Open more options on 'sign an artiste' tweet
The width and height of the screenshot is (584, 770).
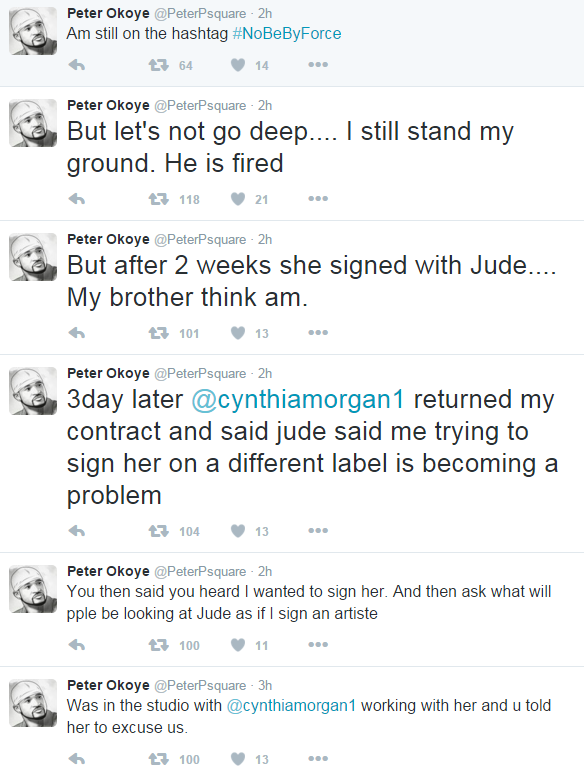coord(318,645)
